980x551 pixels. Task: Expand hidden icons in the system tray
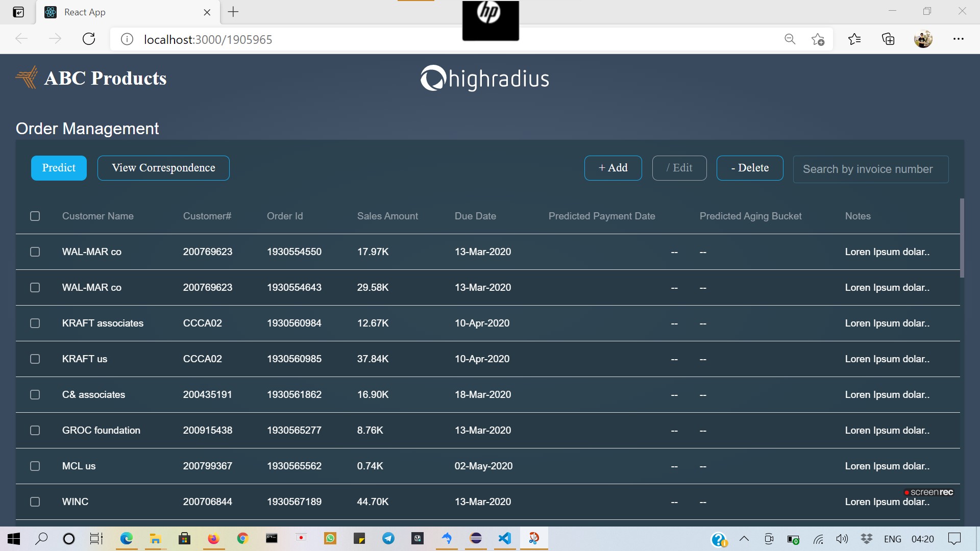[744, 538]
